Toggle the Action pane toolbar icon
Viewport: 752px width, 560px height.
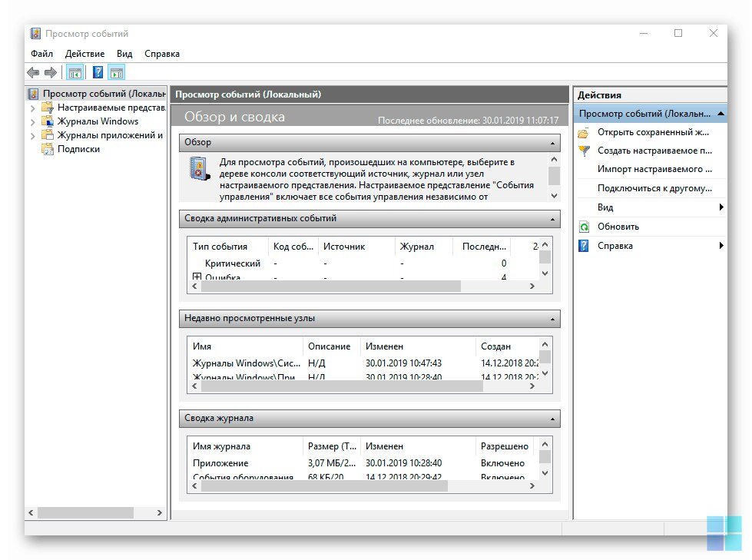pyautogui.click(x=117, y=72)
